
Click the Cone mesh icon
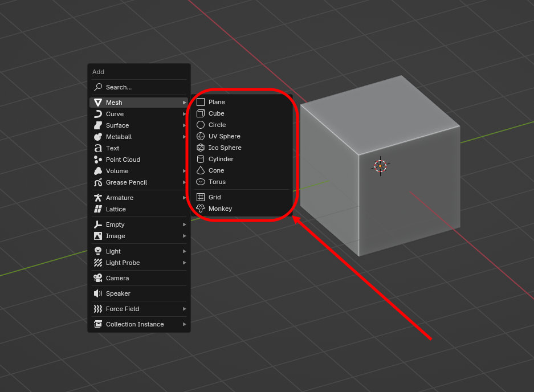click(201, 170)
